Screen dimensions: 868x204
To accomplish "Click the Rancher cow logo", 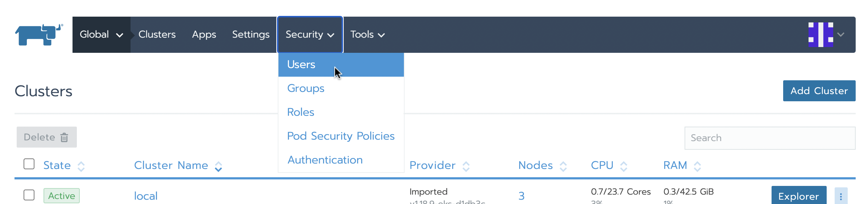I will 39,35.
